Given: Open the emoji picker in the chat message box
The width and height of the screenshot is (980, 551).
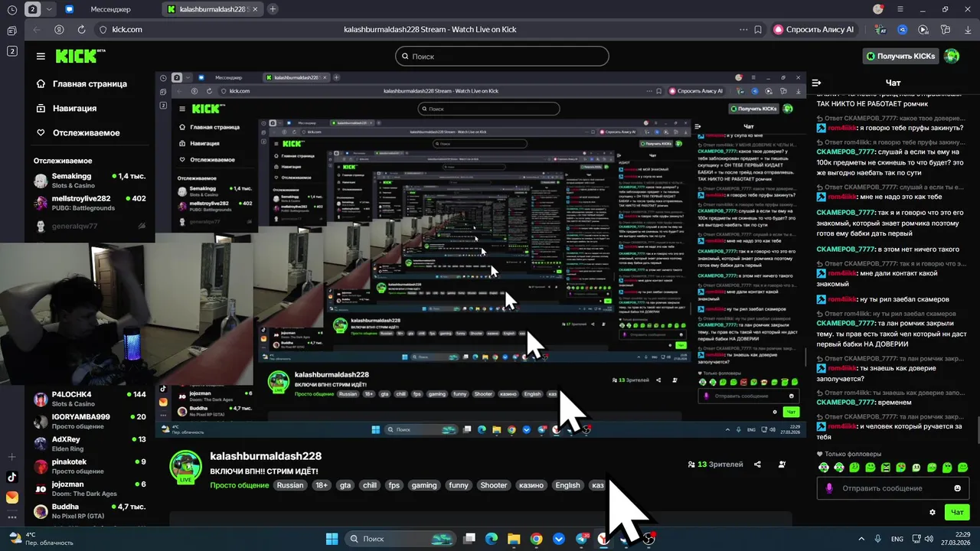Looking at the screenshot, I should (957, 488).
